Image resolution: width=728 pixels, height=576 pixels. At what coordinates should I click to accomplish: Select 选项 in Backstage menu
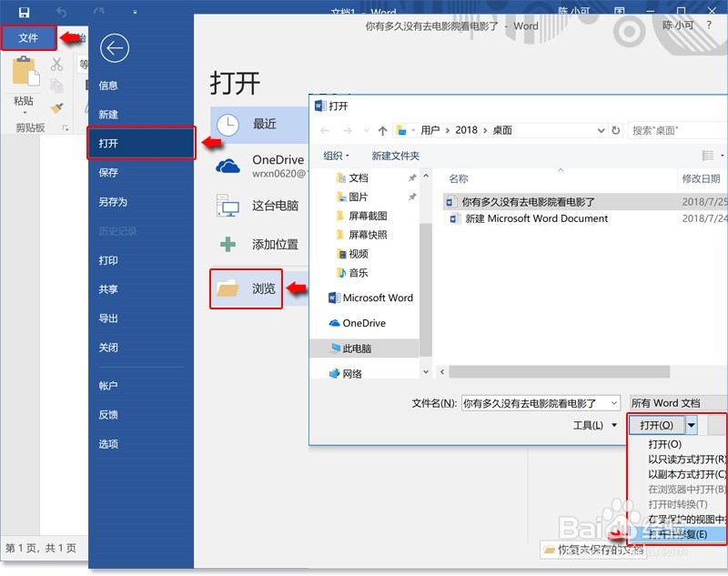(108, 444)
